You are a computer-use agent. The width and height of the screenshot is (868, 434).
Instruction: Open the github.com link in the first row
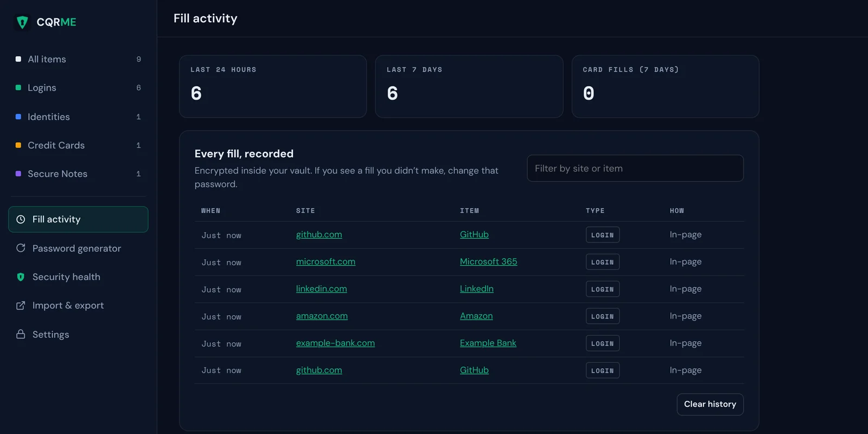click(319, 234)
